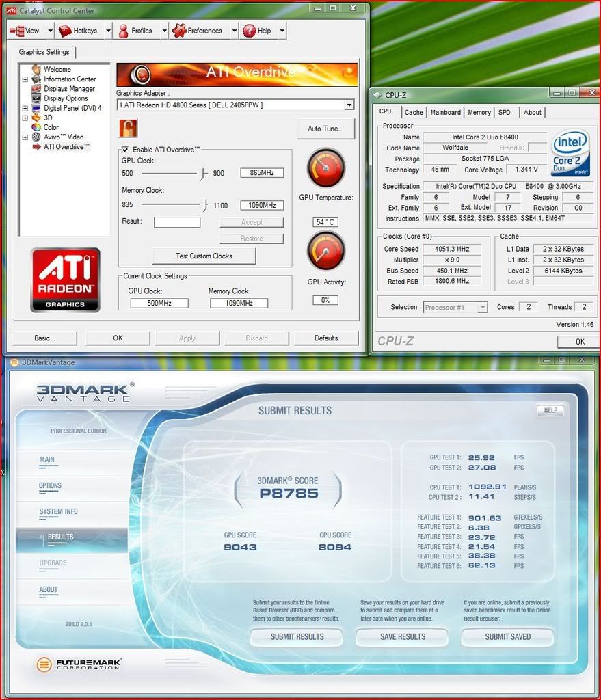Screen dimensions: 601x700
Task: Click the Welcome hand icon in tree
Action: coord(36,69)
